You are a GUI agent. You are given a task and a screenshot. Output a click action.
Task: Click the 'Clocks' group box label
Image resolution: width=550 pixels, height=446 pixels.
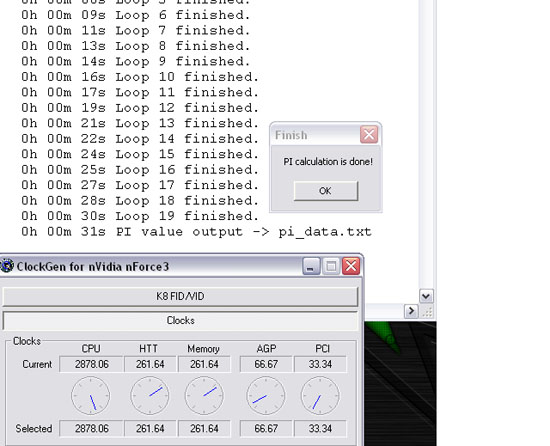pyautogui.click(x=27, y=341)
